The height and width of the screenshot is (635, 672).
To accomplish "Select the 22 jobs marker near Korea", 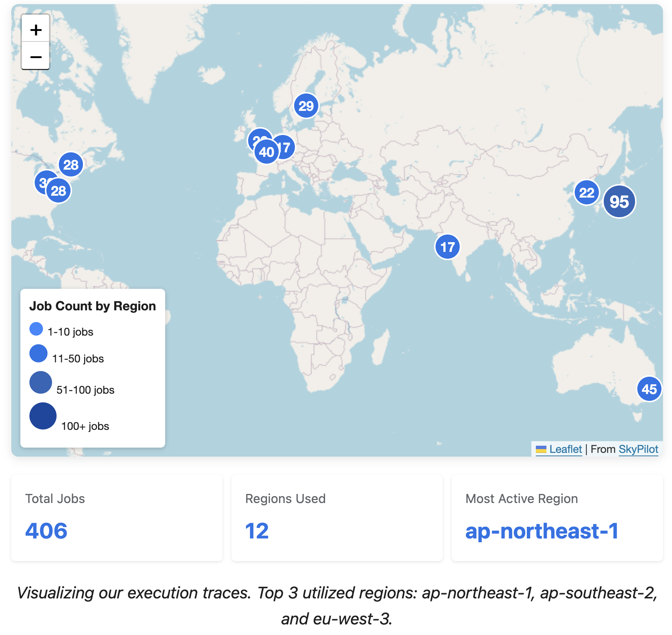I will tap(586, 193).
